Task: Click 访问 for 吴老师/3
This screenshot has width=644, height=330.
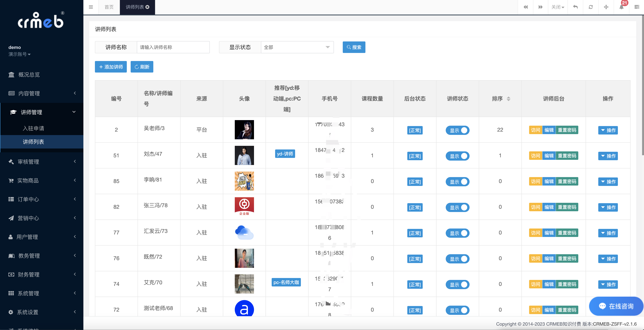Action: tap(535, 130)
